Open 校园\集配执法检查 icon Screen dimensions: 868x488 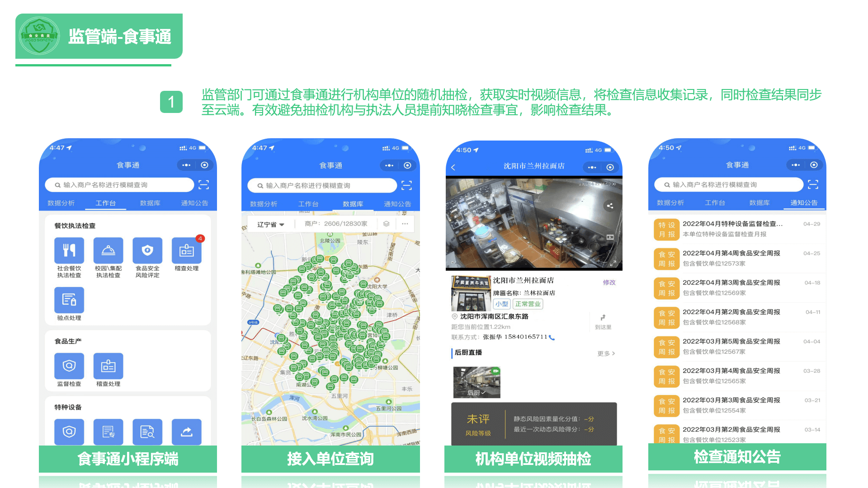(x=108, y=250)
